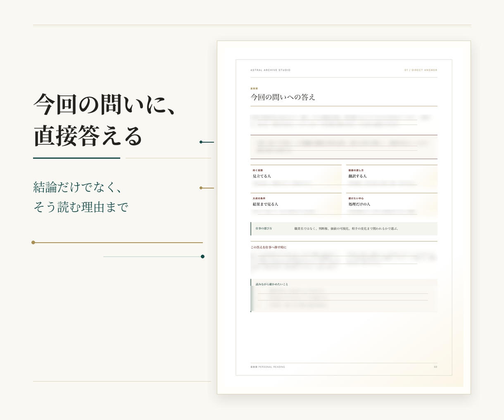Select the subtitle "結論だけでなく、"
Viewport: 504px width, 420px height.
tap(78, 187)
